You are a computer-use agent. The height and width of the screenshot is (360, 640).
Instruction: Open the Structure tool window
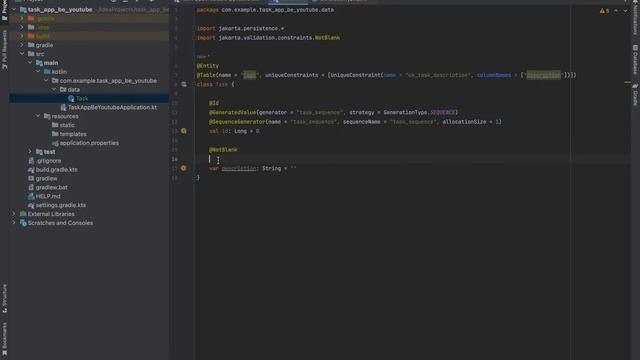click(4, 299)
